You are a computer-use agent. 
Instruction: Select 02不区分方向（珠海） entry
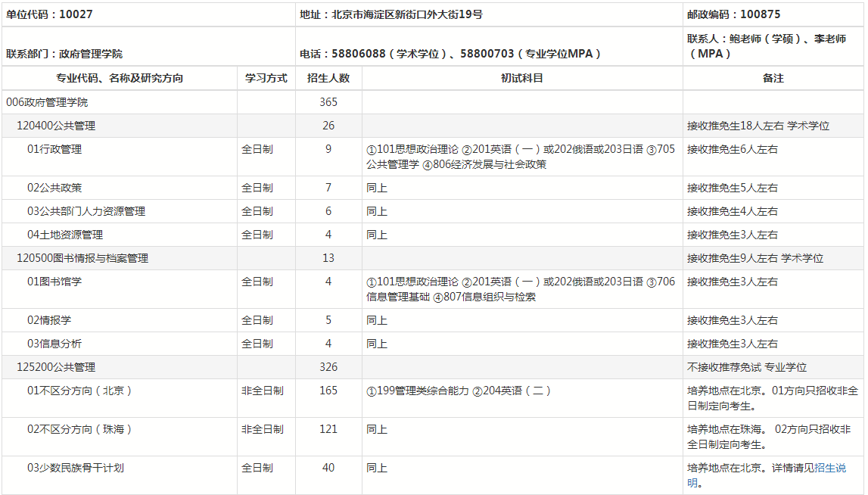(80, 429)
